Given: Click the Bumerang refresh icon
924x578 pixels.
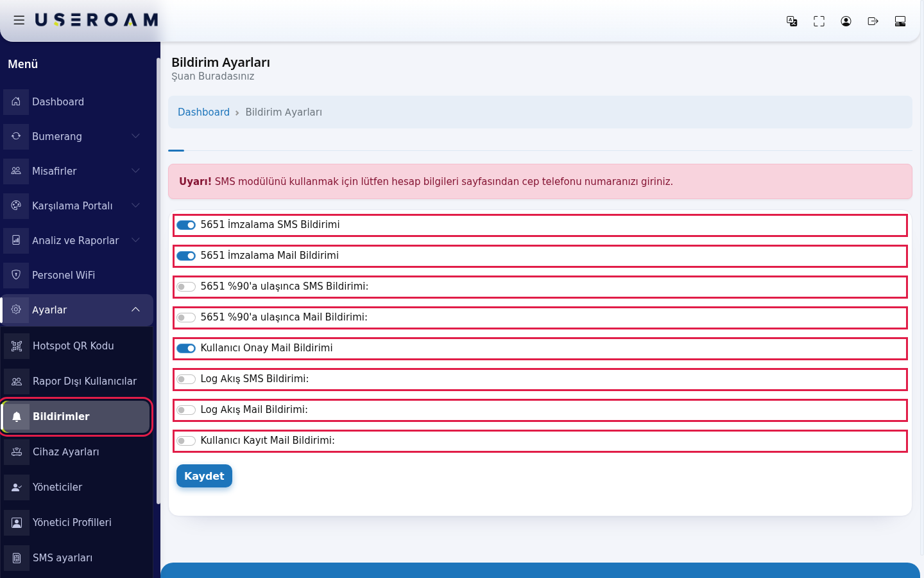Looking at the screenshot, I should click(16, 136).
